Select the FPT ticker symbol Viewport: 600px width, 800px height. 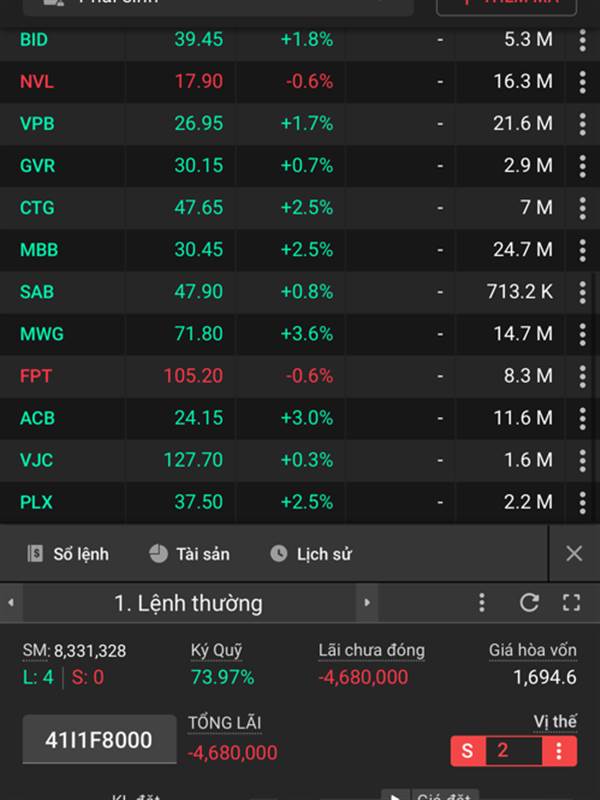(x=35, y=377)
